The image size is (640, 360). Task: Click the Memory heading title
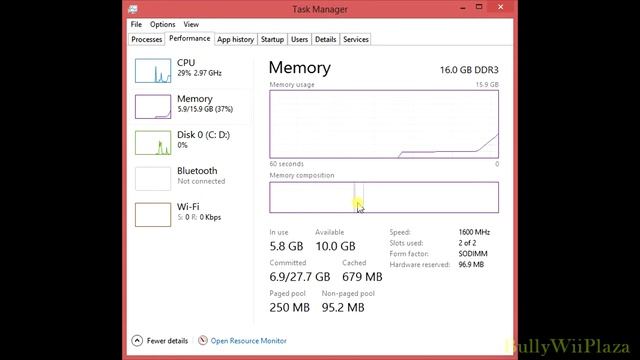tap(300, 68)
